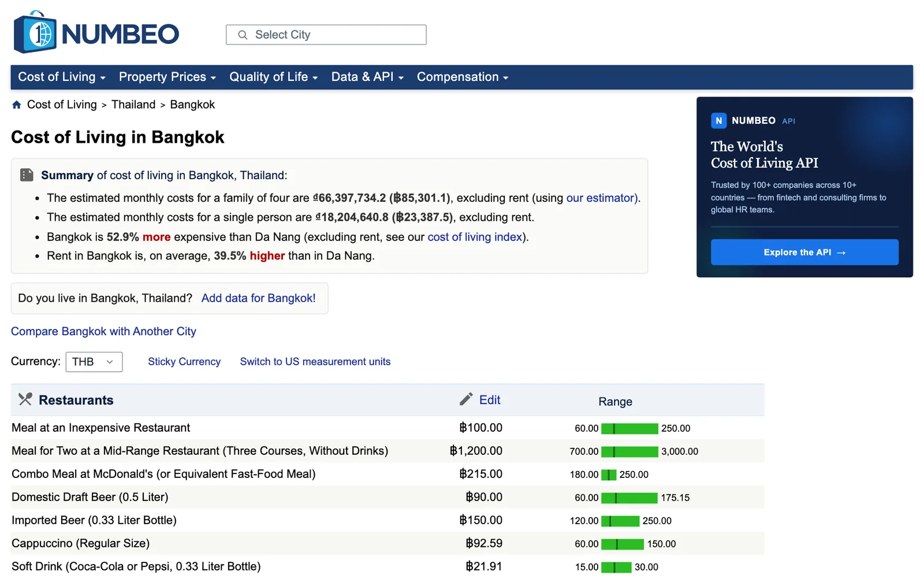Open the Quality of Life menu
The height and width of the screenshot is (578, 924).
(274, 77)
